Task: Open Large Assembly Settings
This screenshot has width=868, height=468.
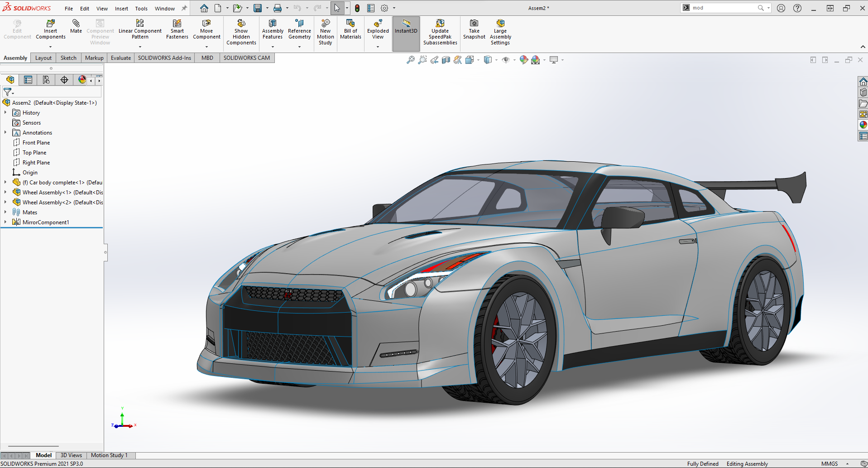Action: point(500,32)
